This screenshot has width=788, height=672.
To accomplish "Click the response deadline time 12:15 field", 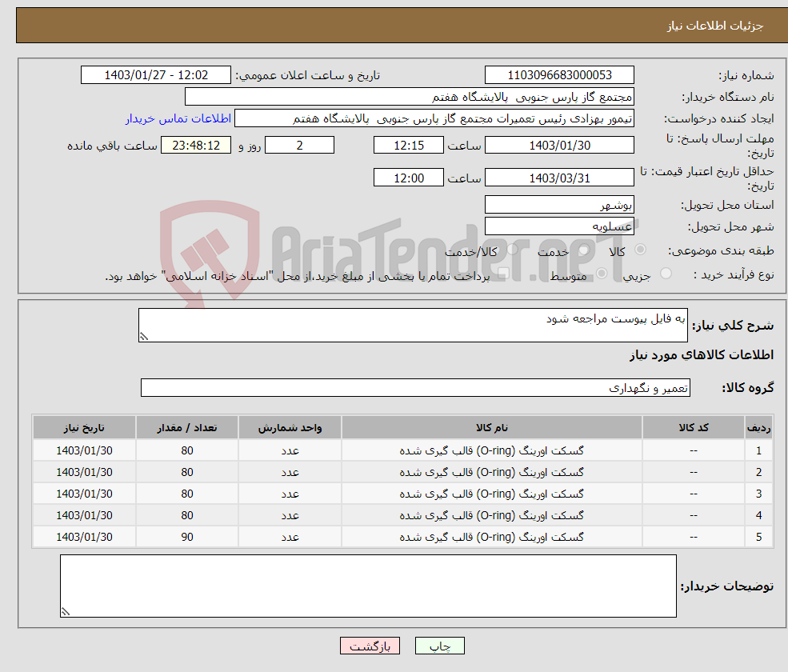I will [x=409, y=146].
